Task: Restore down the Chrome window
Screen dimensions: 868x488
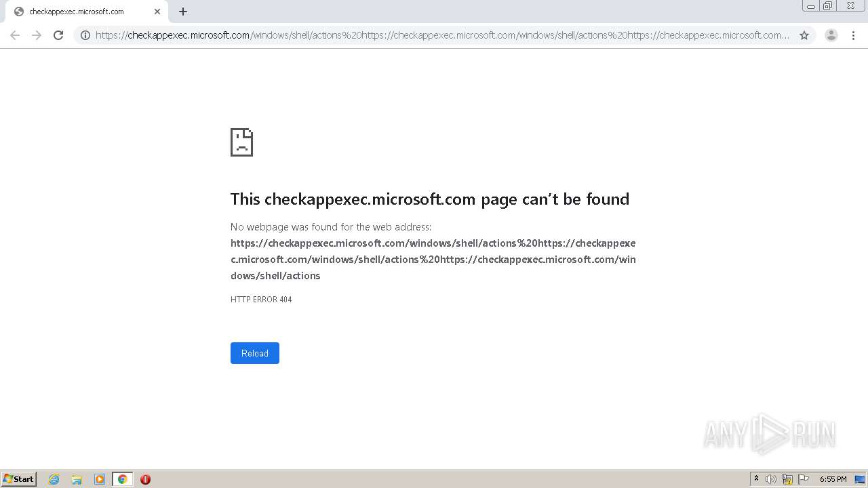Action: click(x=828, y=6)
